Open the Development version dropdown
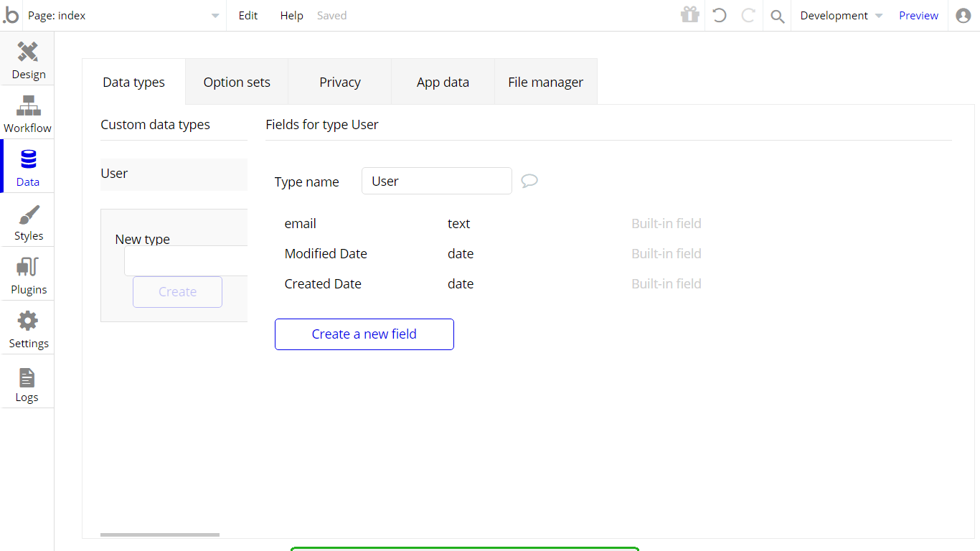This screenshot has height=551, width=980. (x=841, y=16)
